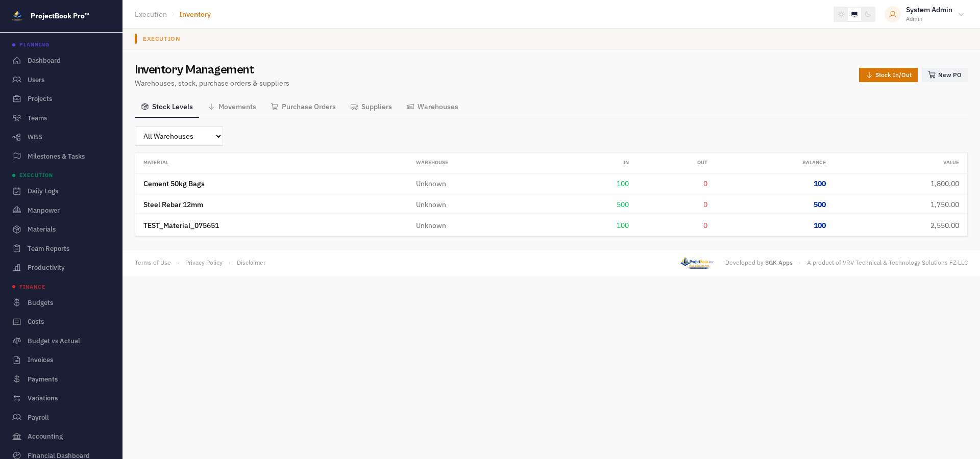The height and width of the screenshot is (459, 980).
Task: Click the Budget vs Actual scale icon
Action: [17, 341]
